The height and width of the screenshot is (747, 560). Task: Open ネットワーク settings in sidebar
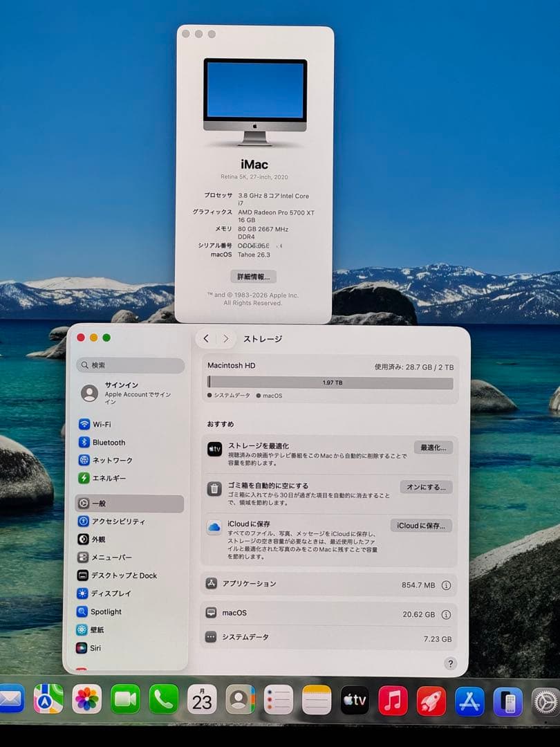[106, 460]
